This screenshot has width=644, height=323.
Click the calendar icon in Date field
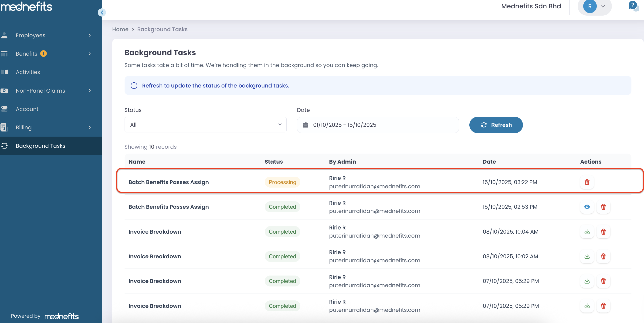pyautogui.click(x=305, y=125)
